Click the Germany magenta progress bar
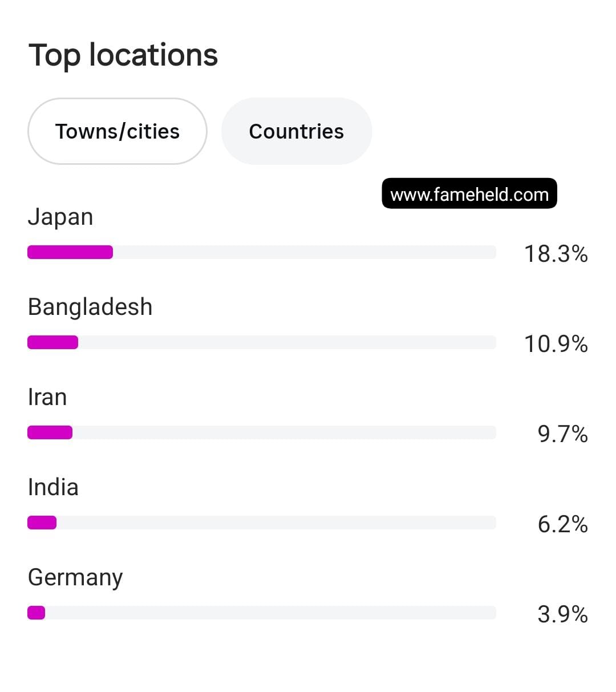 click(36, 613)
